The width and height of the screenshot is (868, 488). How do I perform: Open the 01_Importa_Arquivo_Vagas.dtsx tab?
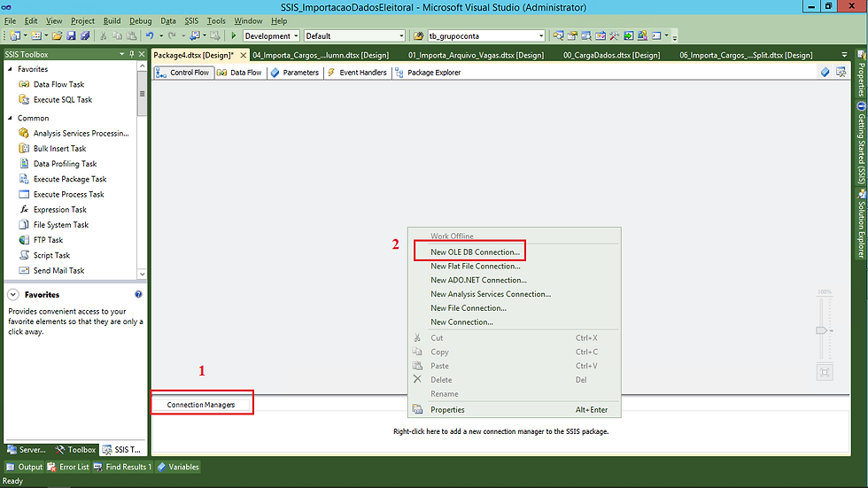pyautogui.click(x=477, y=55)
